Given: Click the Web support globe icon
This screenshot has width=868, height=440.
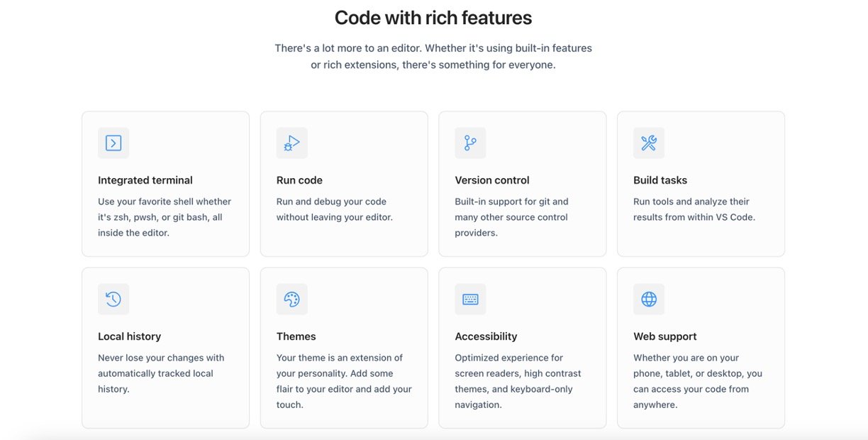Looking at the screenshot, I should pos(649,299).
